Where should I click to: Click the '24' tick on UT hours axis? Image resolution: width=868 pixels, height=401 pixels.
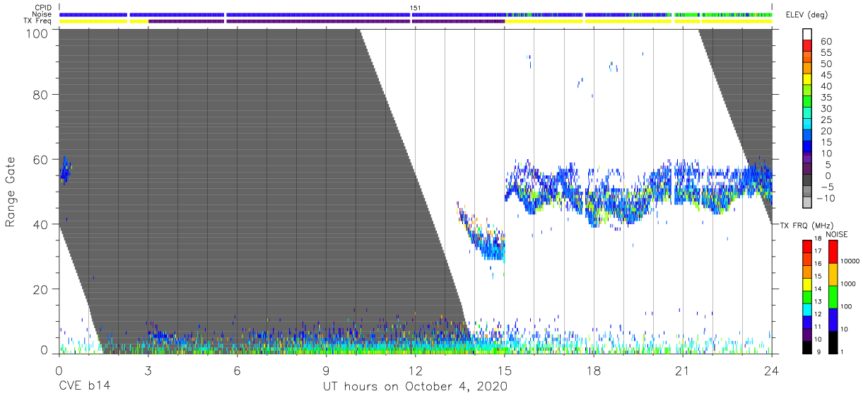point(771,371)
